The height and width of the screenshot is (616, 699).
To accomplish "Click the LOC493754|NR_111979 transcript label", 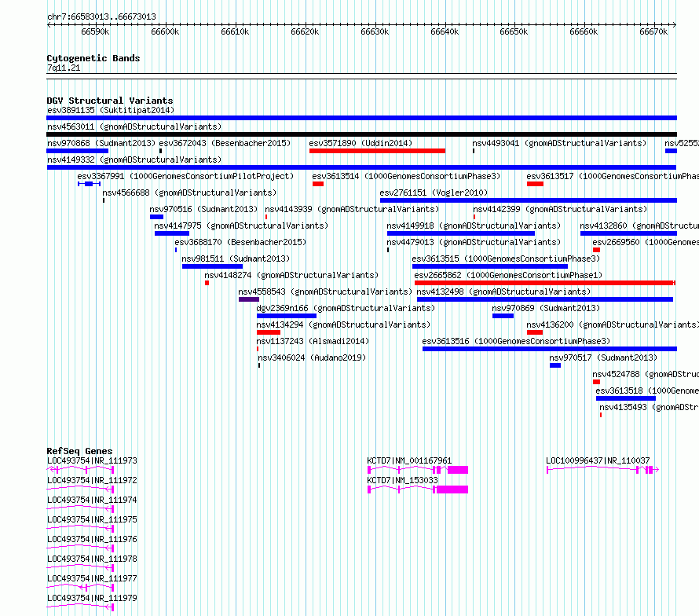I will 92,598.
